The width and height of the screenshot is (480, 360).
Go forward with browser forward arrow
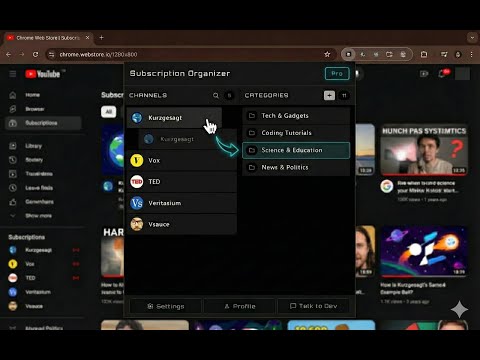coord(22,54)
